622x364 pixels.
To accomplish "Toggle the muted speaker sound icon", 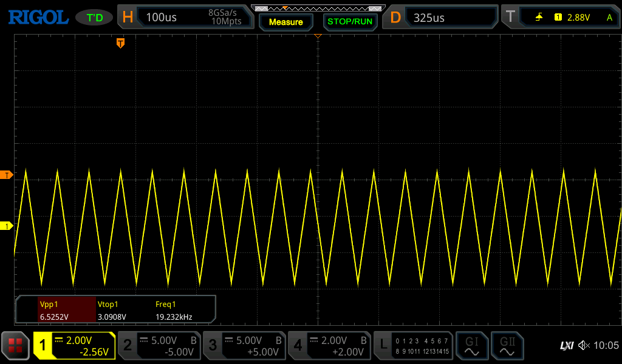I will 584,345.
